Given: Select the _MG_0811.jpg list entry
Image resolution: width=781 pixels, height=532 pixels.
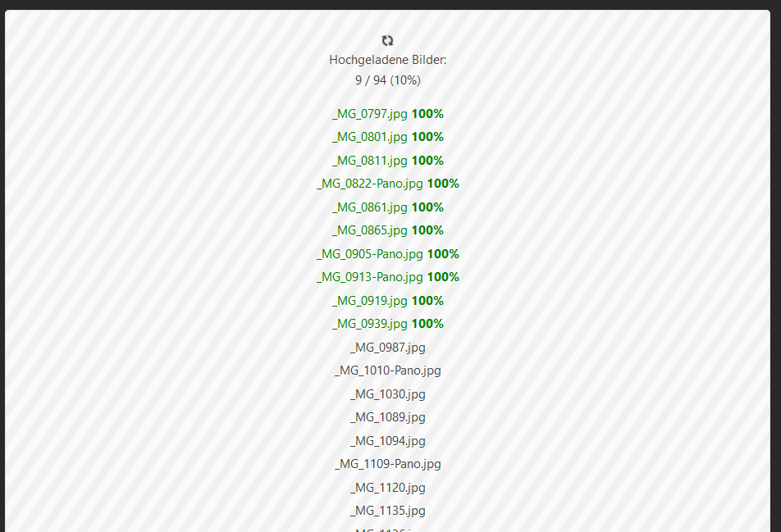Looking at the screenshot, I should [x=370, y=161].
